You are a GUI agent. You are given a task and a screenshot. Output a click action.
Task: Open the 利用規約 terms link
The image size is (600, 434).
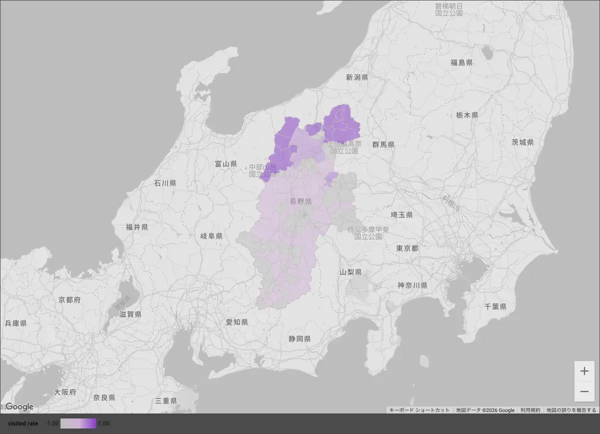pos(530,410)
